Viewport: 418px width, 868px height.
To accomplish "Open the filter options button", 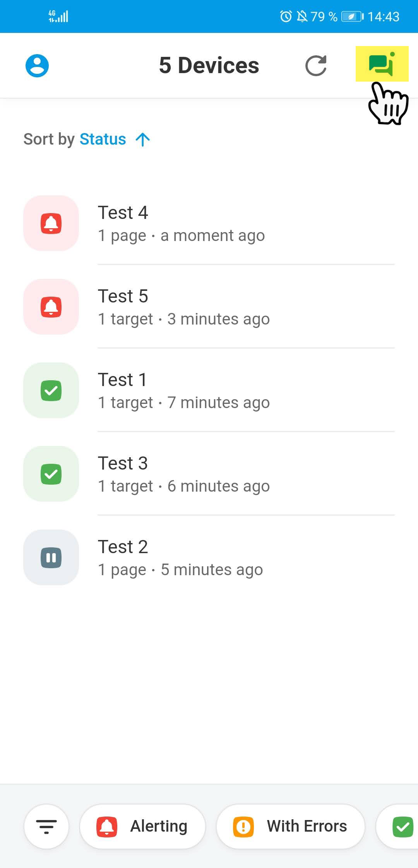I will click(x=46, y=827).
